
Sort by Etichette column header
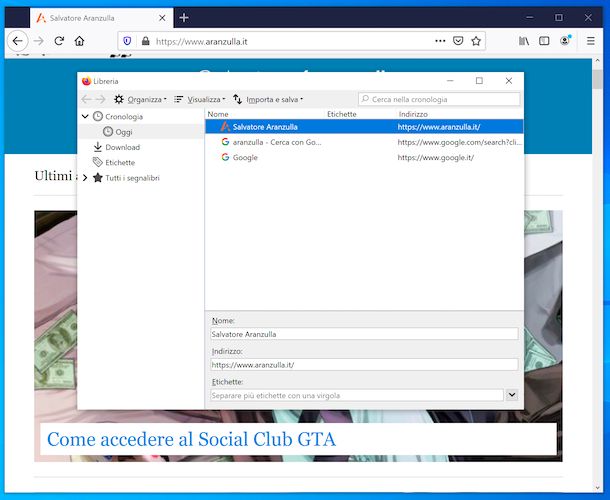[x=342, y=114]
